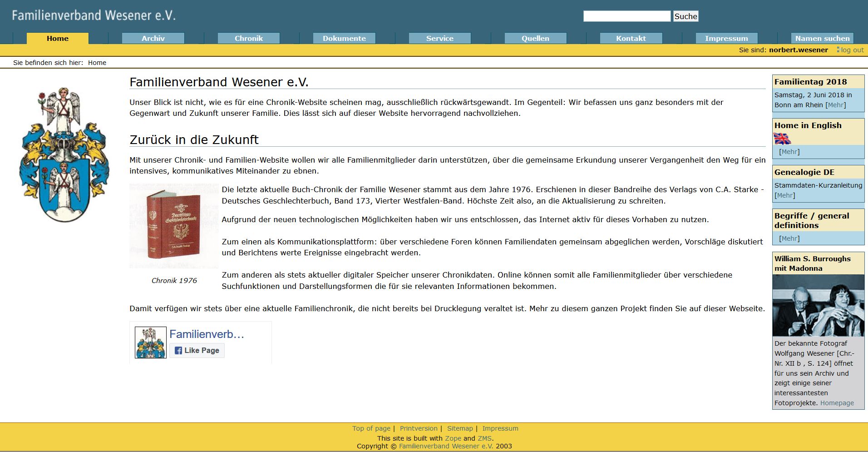
Task: Click the Genealogie DE heading
Action: pos(804,172)
